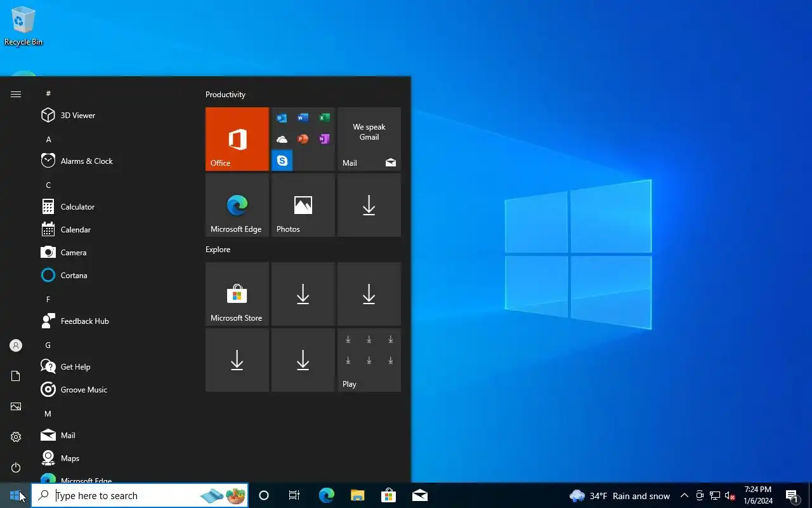The height and width of the screenshot is (508, 812).
Task: Click the 'A' letter header
Action: click(x=48, y=139)
